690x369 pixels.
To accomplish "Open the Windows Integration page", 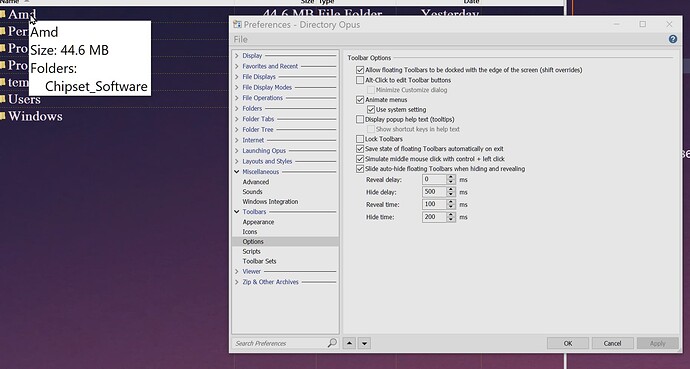I will (270, 201).
